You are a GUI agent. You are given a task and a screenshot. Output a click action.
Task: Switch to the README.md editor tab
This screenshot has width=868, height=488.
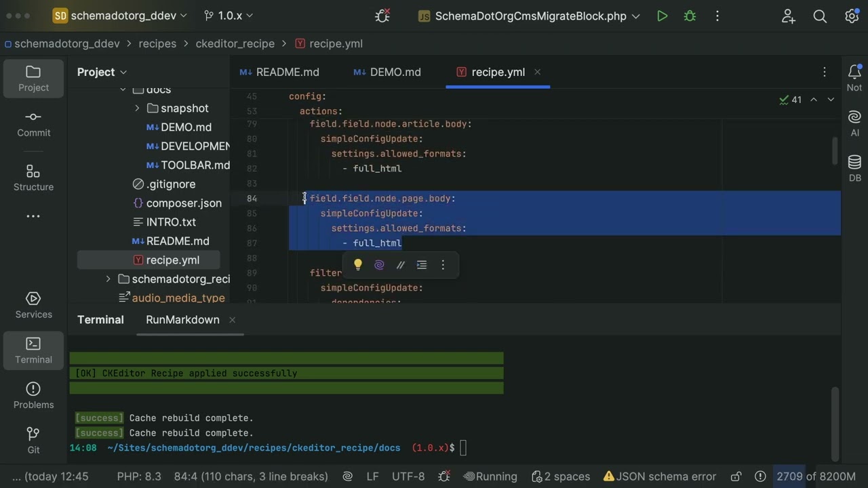[279, 73]
